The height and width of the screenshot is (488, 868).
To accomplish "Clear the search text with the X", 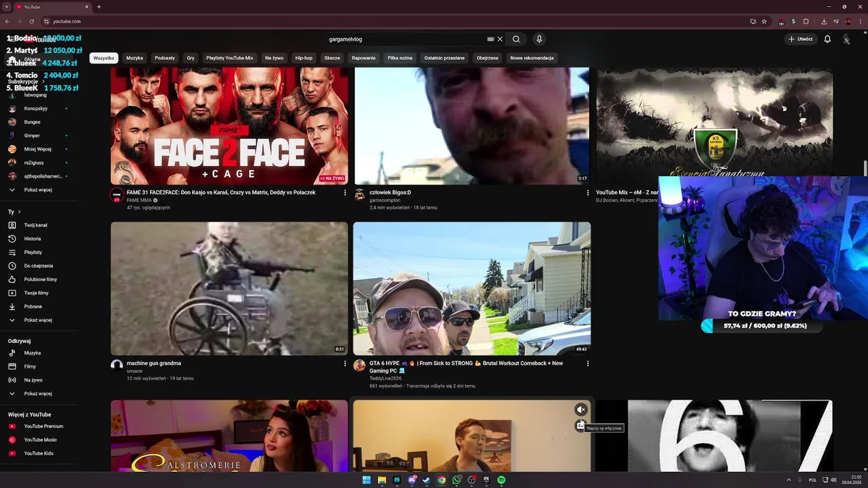I will pyautogui.click(x=500, y=39).
